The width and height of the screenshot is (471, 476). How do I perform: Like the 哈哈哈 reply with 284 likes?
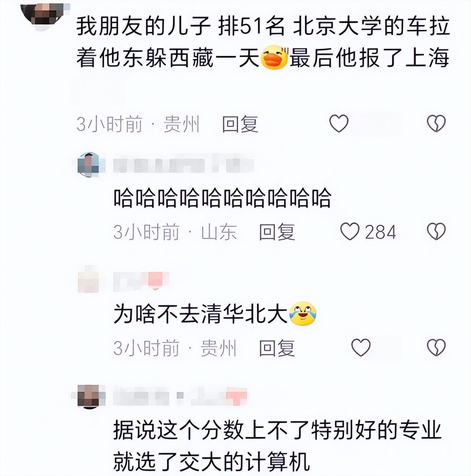pos(350,232)
